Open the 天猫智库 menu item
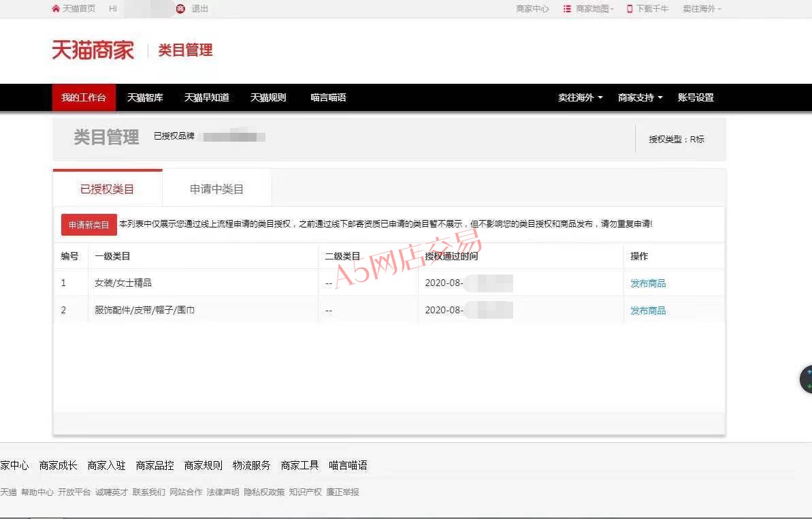Image resolution: width=812 pixels, height=519 pixels. coord(145,97)
